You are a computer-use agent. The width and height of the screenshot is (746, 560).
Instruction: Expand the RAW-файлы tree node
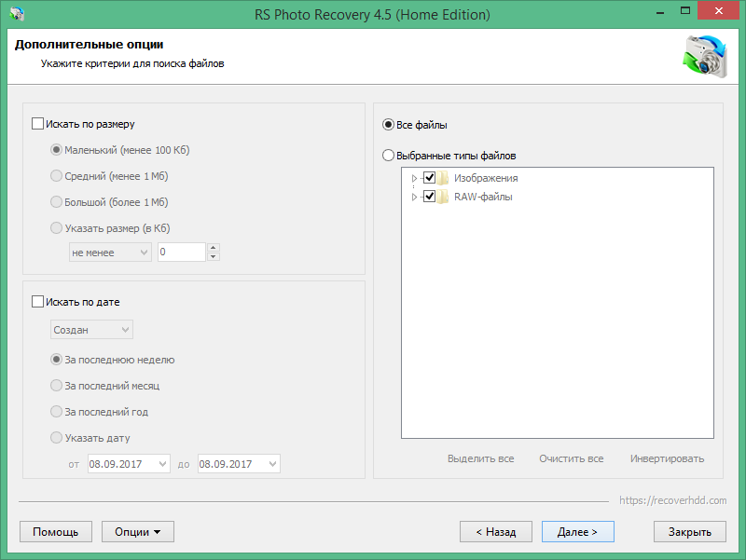(x=414, y=197)
